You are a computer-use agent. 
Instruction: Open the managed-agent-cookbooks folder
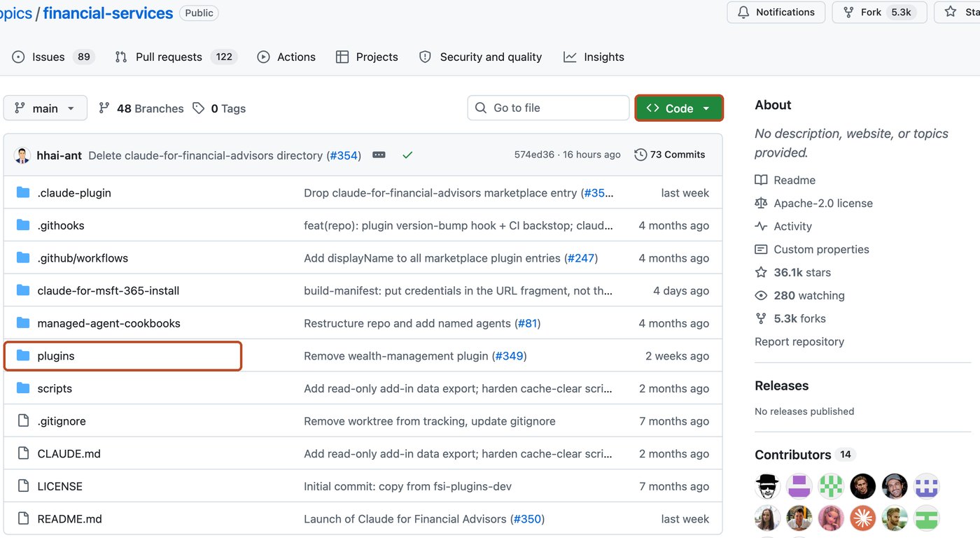pos(108,323)
